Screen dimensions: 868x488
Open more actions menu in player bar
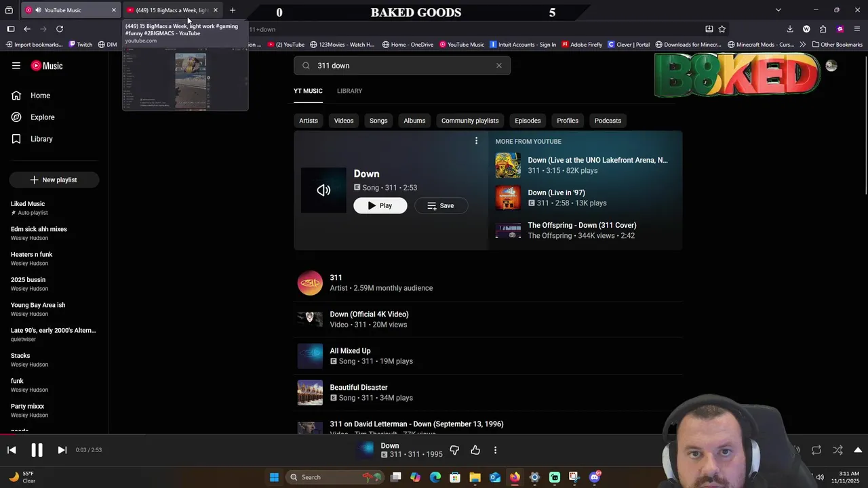(495, 450)
